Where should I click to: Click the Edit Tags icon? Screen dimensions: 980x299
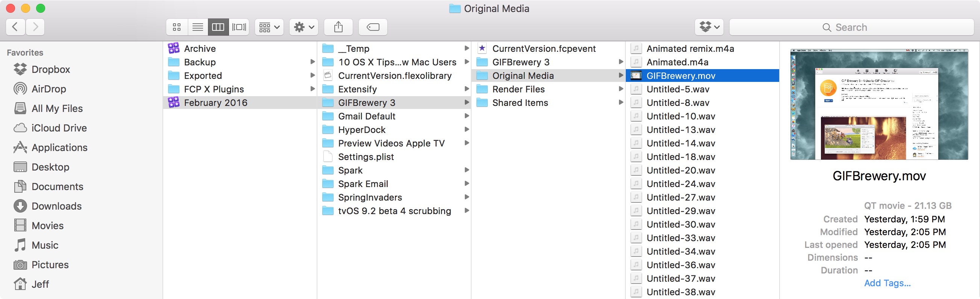(x=373, y=27)
